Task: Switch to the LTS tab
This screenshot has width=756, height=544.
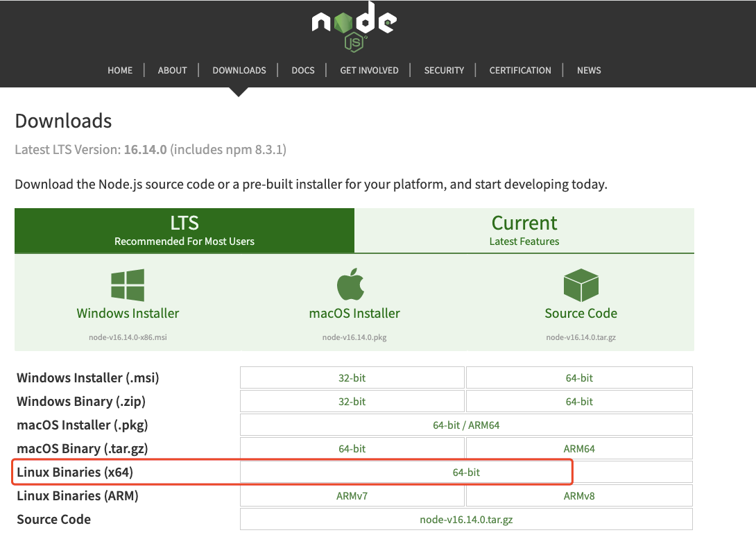Action: [x=184, y=230]
